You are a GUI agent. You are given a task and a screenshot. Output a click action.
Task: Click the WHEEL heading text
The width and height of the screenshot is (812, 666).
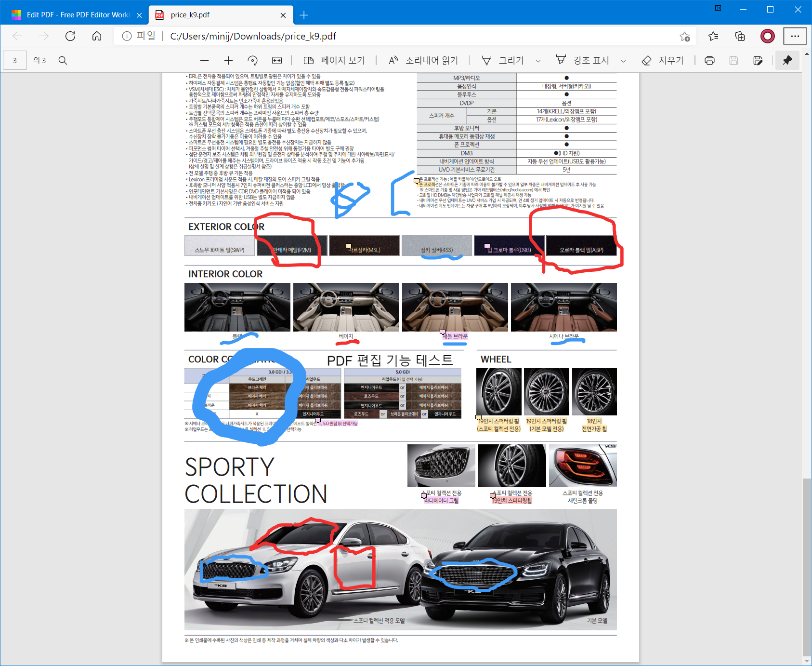pos(496,359)
